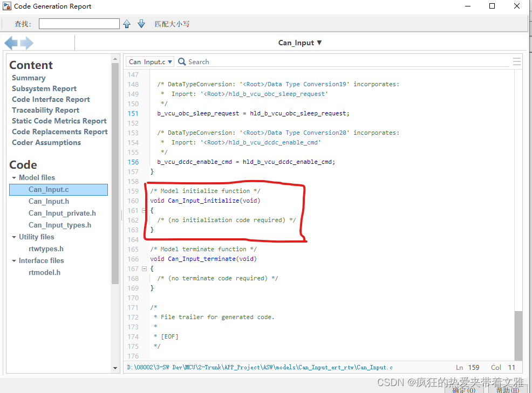Select rtmodel.h file
The image size is (532, 393).
point(44,273)
